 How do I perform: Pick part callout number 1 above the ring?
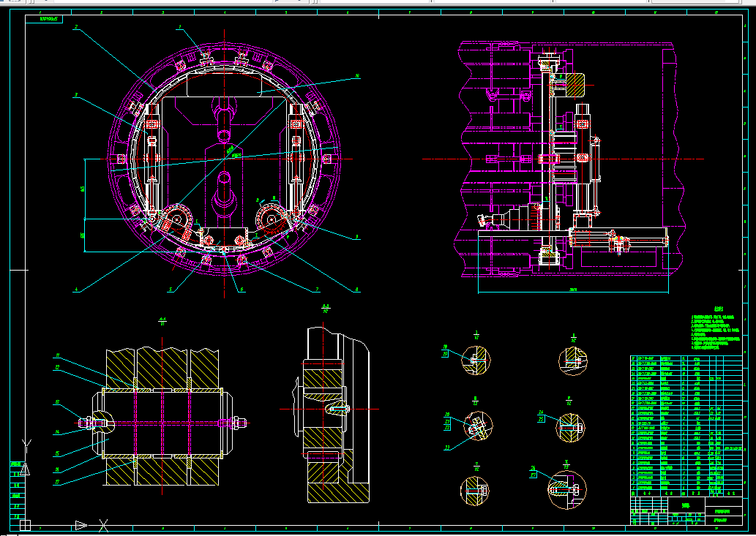pyautogui.click(x=180, y=28)
